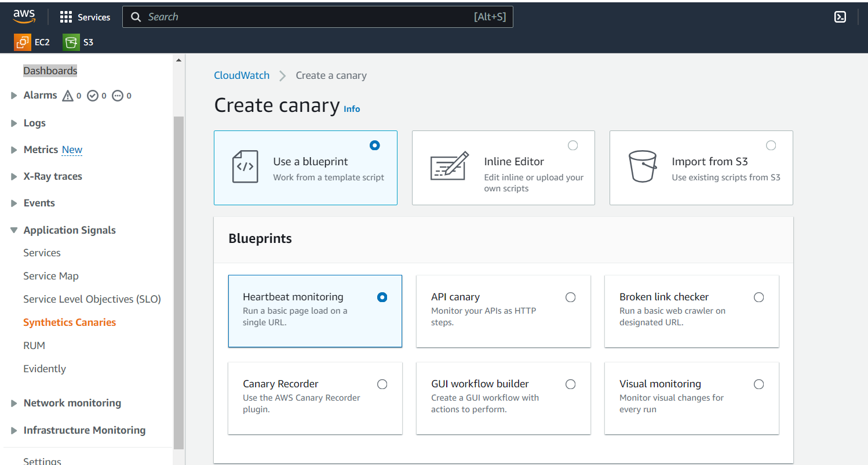Image resolution: width=868 pixels, height=465 pixels.
Task: Open the EC2 shortcut icon
Action: [x=23, y=42]
